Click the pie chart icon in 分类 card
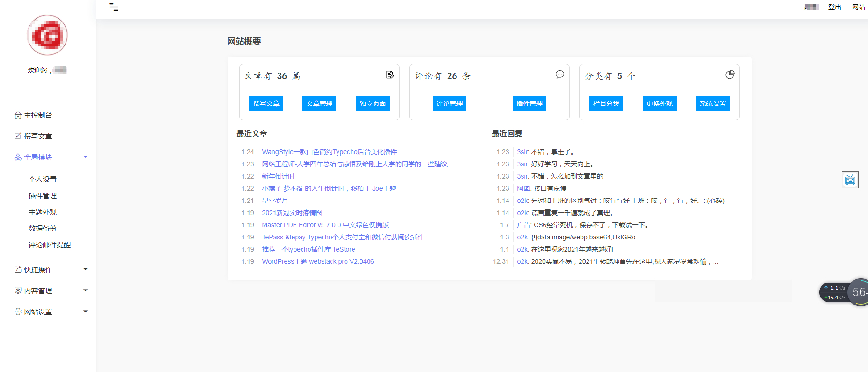868x372 pixels. (x=730, y=74)
